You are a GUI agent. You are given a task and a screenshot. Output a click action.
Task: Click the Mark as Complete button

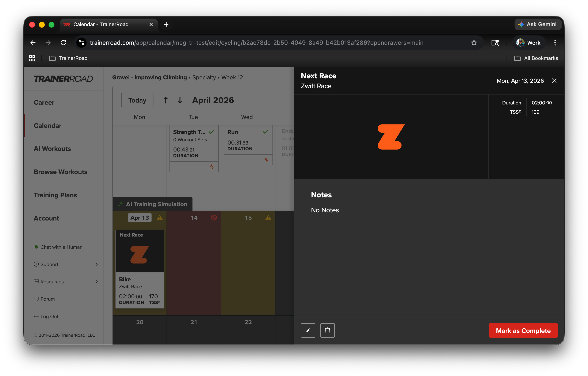pyautogui.click(x=523, y=330)
